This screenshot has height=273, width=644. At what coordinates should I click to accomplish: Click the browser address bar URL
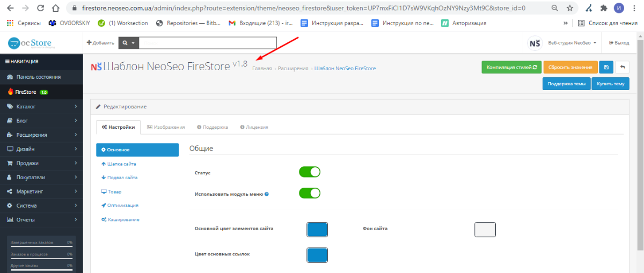point(304,9)
